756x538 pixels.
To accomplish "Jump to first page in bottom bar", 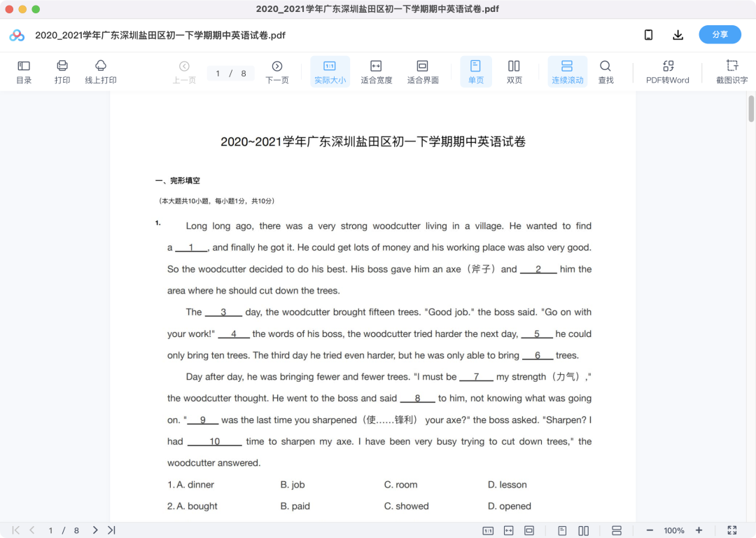I will pos(16,530).
